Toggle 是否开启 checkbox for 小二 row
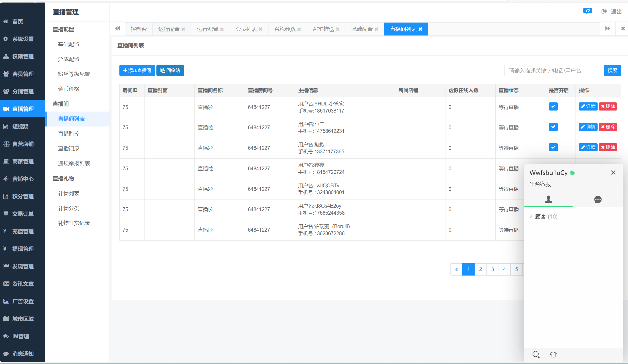 click(553, 127)
